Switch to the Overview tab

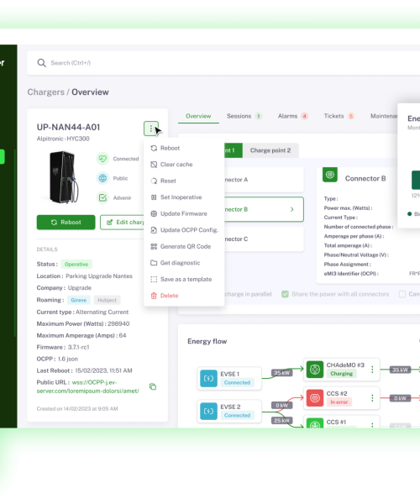click(x=198, y=116)
